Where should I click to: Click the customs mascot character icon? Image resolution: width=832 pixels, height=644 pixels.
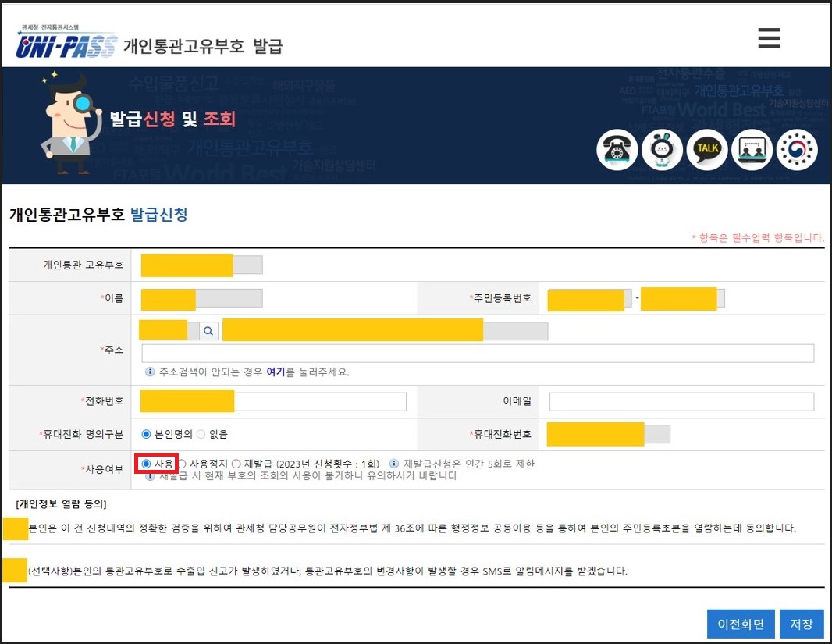click(662, 150)
